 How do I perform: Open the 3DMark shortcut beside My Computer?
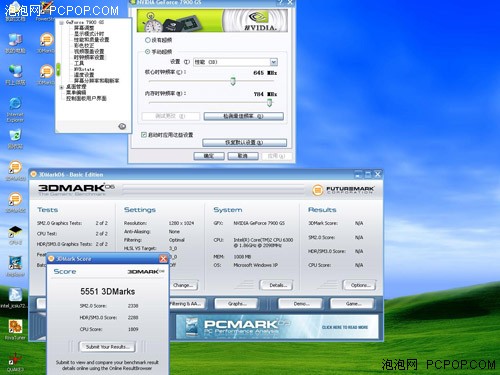click(x=46, y=40)
